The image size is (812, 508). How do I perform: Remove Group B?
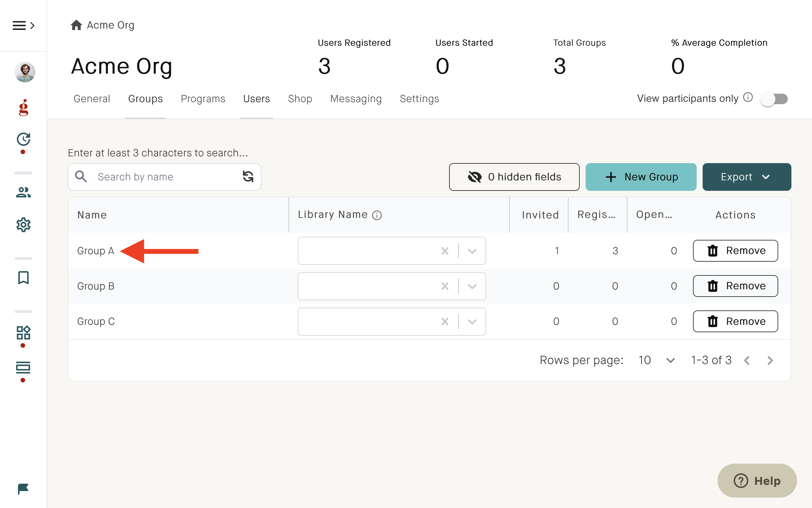(x=735, y=286)
